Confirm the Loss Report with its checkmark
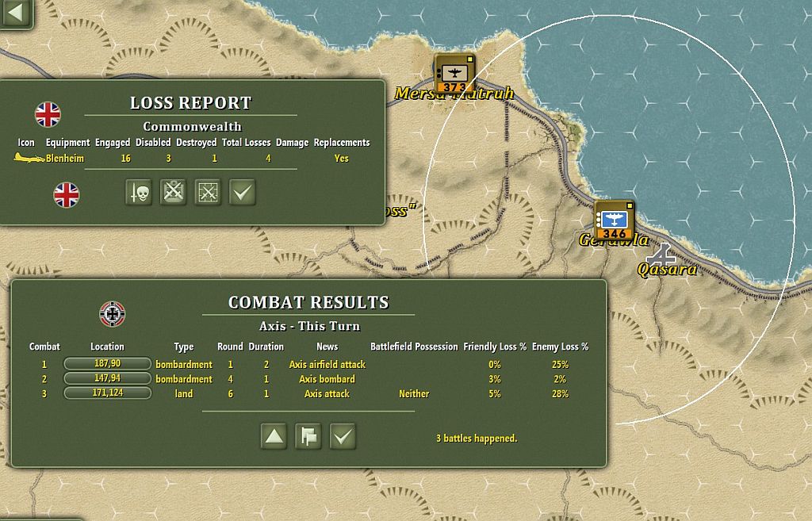Viewport: 812px width, 521px height. click(243, 193)
